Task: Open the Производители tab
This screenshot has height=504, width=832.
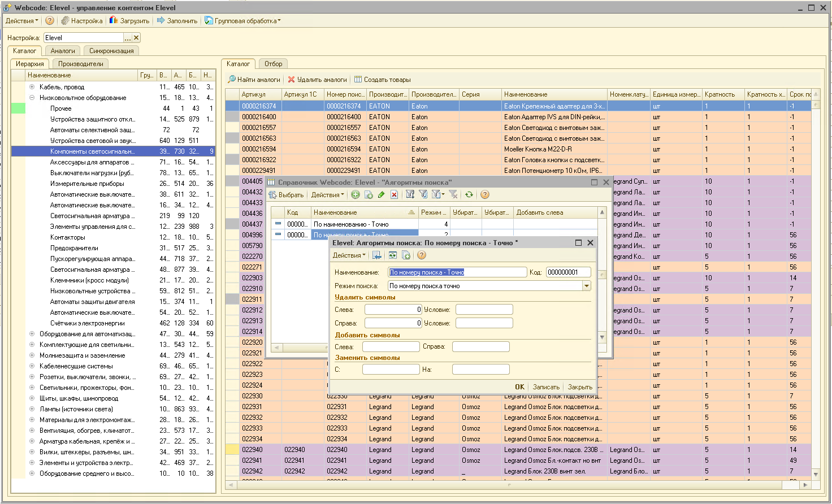Action: click(x=80, y=64)
